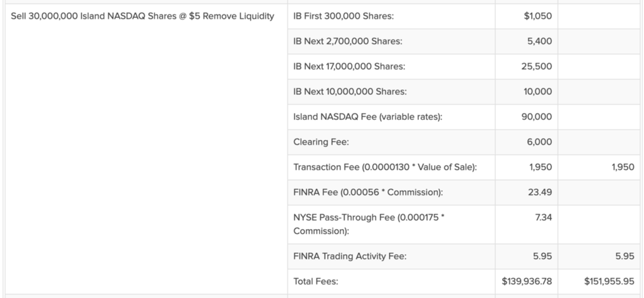The image size is (644, 298).
Task: Select the Transaction Fee row label
Action: point(384,167)
